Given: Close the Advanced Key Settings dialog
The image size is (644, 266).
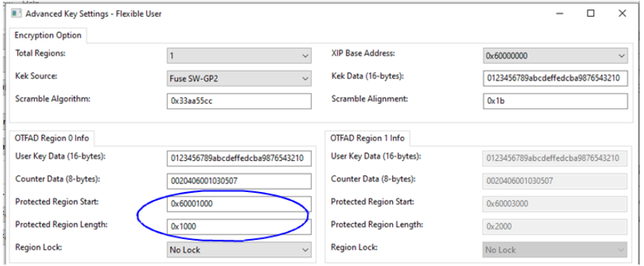Looking at the screenshot, I should [x=622, y=14].
